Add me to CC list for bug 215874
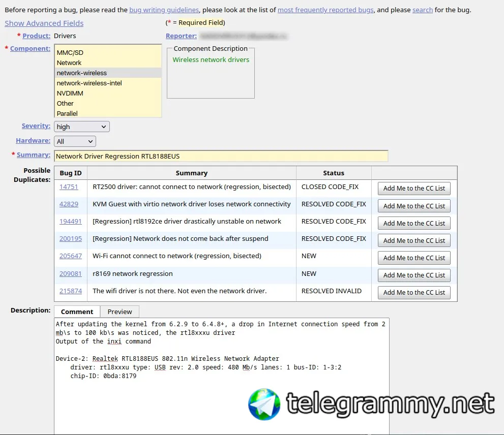504x435 pixels. tap(414, 293)
